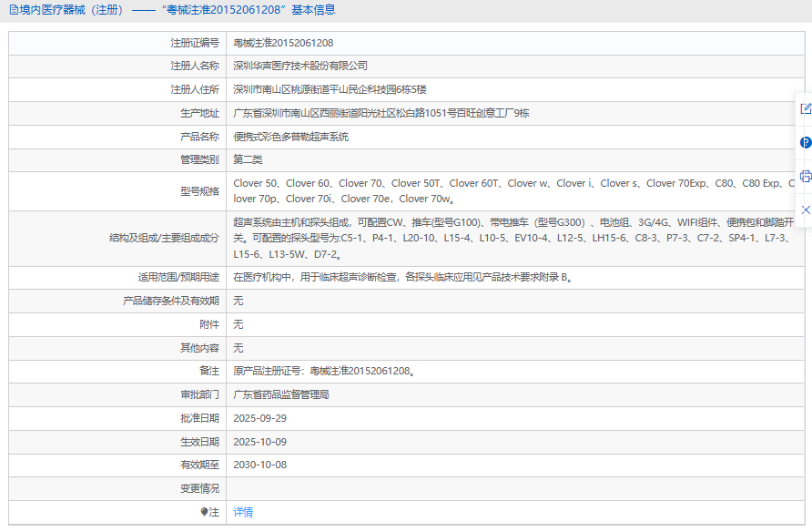Click the 审批部门 row label

200,394
